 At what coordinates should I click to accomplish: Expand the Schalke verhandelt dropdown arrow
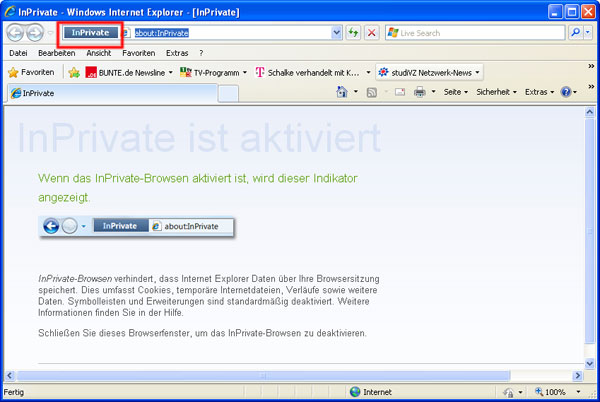[368, 73]
